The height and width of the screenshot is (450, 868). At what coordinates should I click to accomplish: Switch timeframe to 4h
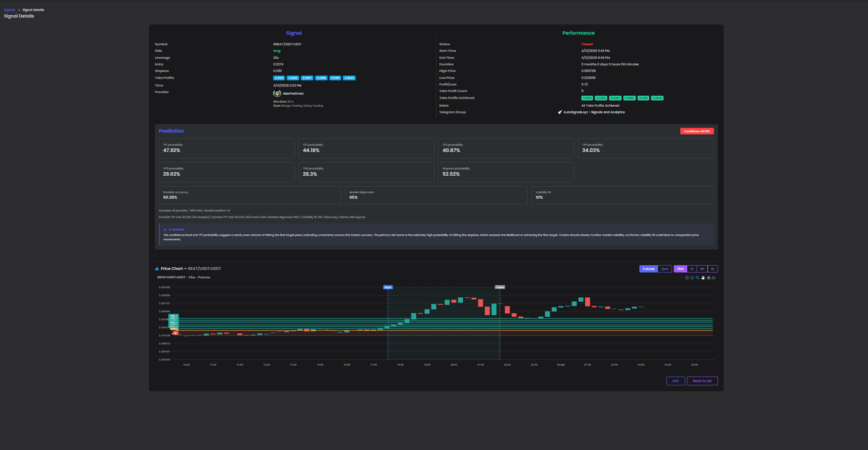pyautogui.click(x=702, y=268)
